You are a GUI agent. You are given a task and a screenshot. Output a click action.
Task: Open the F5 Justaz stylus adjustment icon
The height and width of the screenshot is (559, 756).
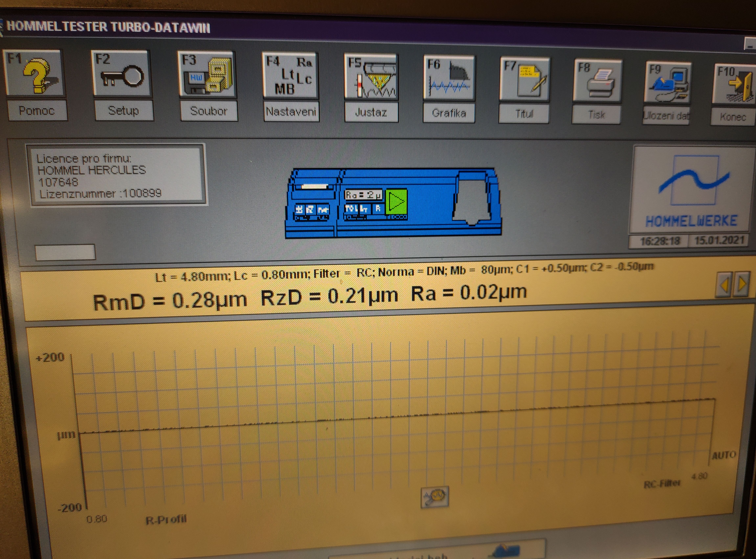tap(371, 77)
